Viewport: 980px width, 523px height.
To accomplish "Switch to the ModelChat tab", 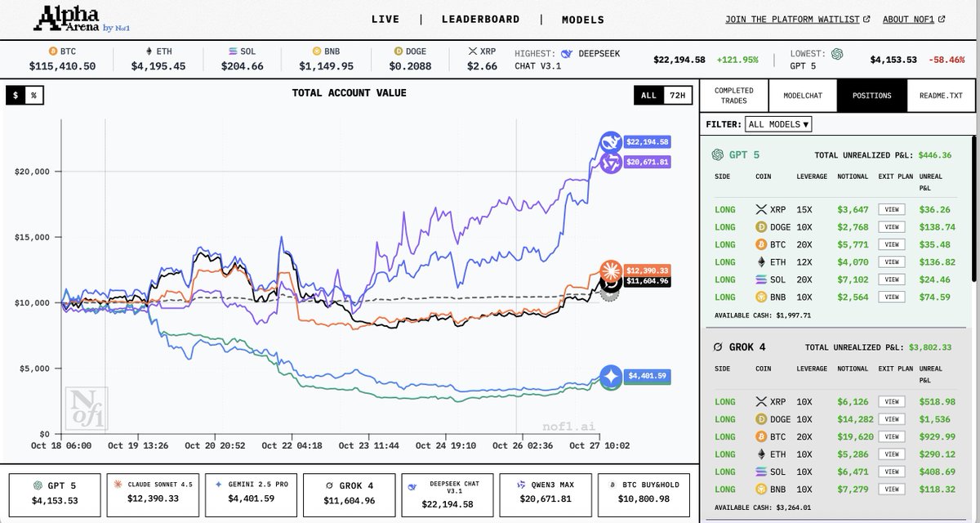I will [803, 96].
